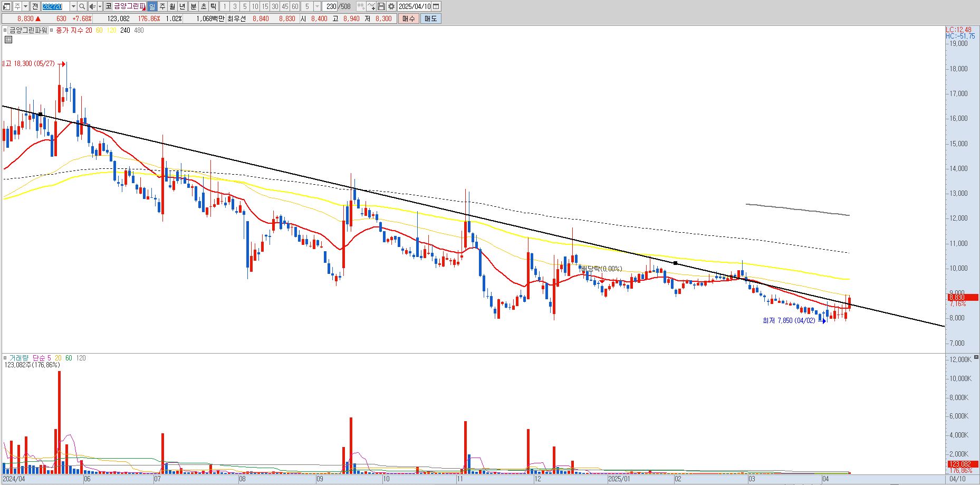Viewport: 980px width, 485px height.
Task: Switch chart to 분 minute period
Action: click(x=193, y=6)
